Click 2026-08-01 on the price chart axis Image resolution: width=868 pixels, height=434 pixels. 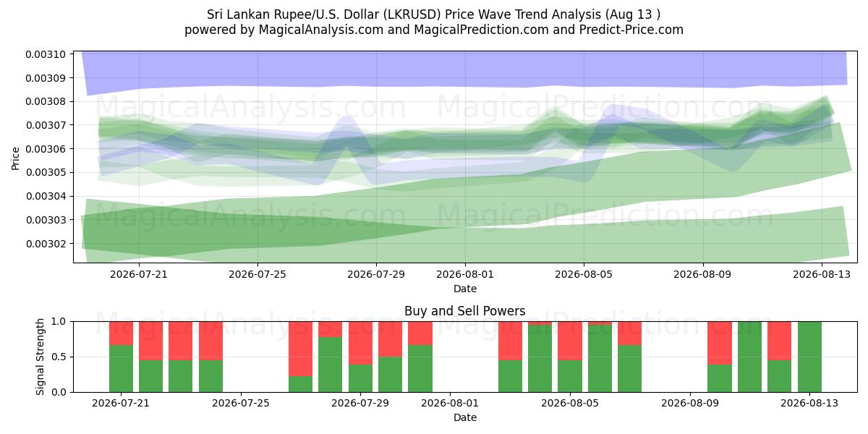click(465, 275)
